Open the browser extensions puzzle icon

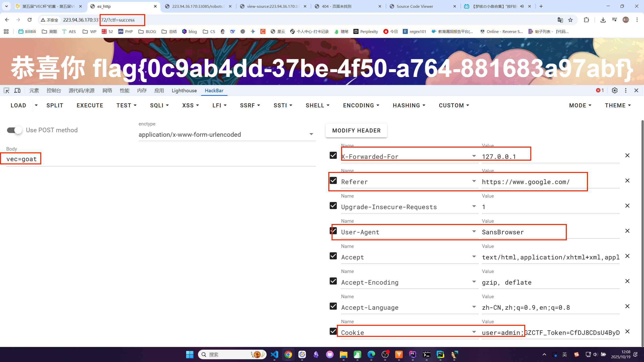click(586, 20)
